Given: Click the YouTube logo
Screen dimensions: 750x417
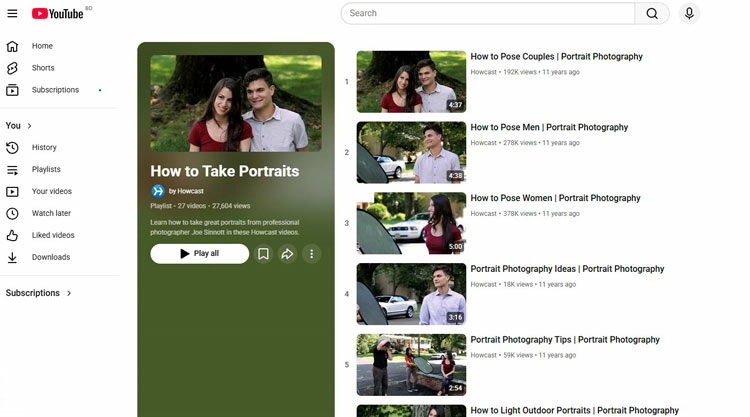Looking at the screenshot, I should (x=57, y=13).
